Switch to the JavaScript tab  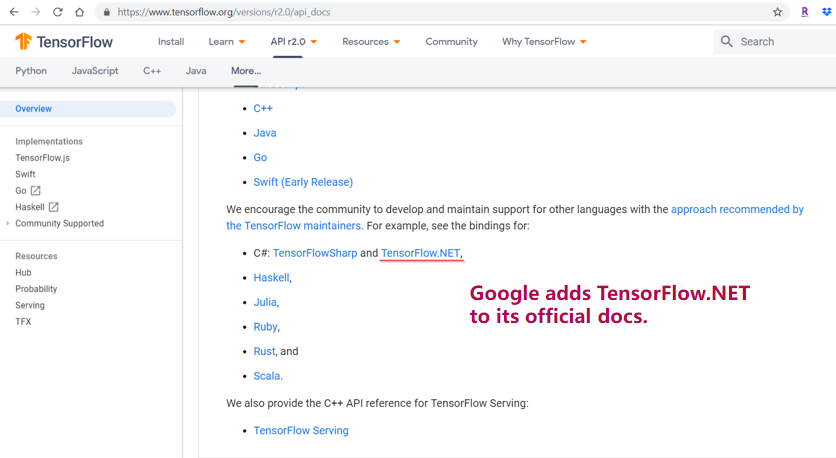(x=95, y=71)
